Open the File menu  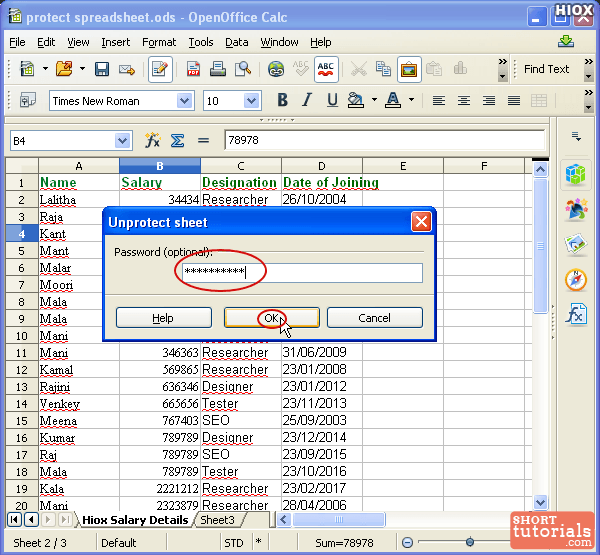tap(17, 42)
